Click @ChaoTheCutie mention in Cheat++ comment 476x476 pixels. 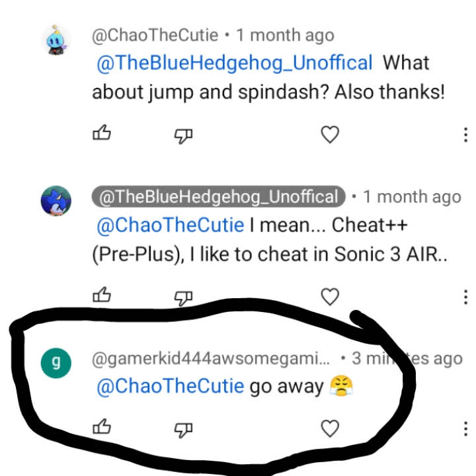(171, 225)
